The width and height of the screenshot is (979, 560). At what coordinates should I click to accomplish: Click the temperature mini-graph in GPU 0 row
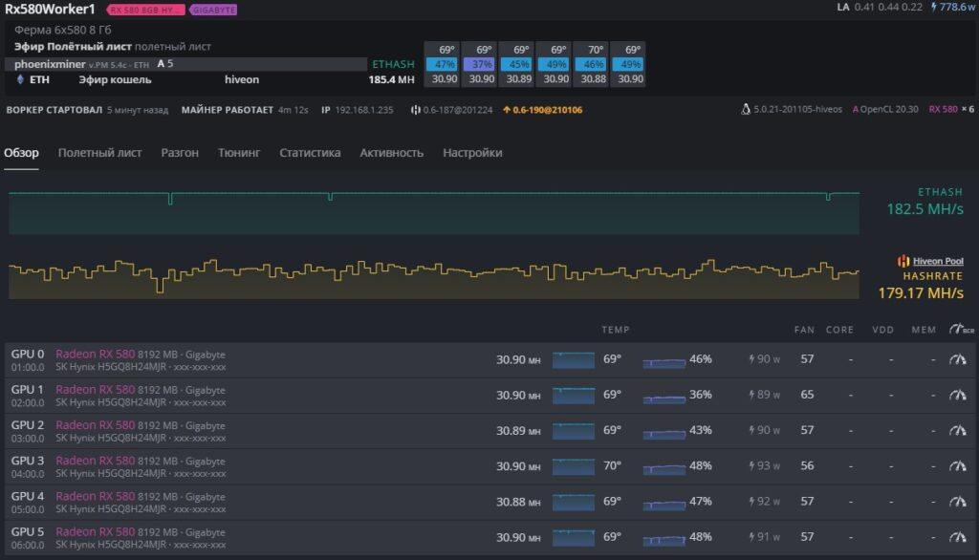(x=574, y=360)
